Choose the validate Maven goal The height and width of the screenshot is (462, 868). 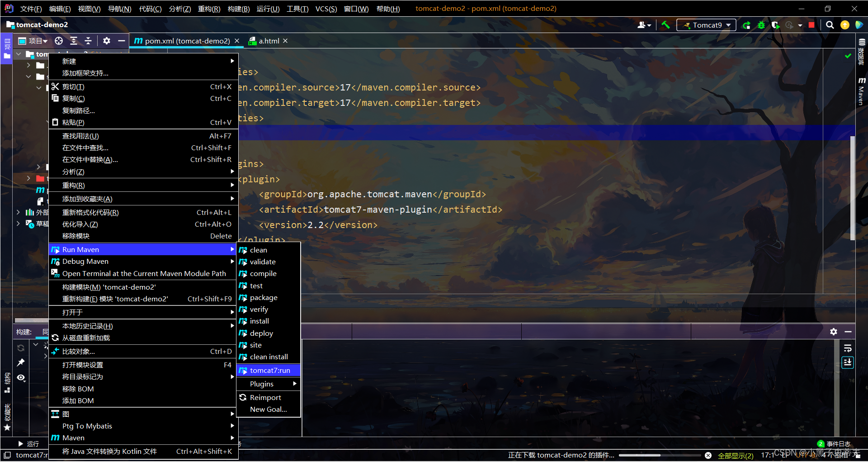269,262
